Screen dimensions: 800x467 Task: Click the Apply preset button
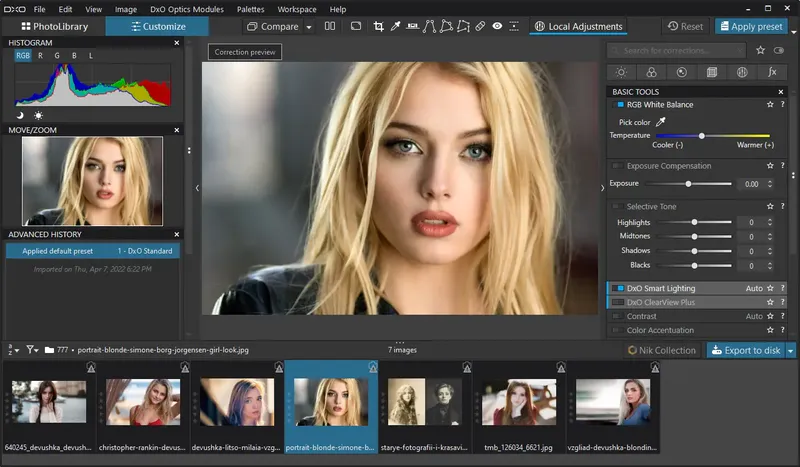click(750, 26)
